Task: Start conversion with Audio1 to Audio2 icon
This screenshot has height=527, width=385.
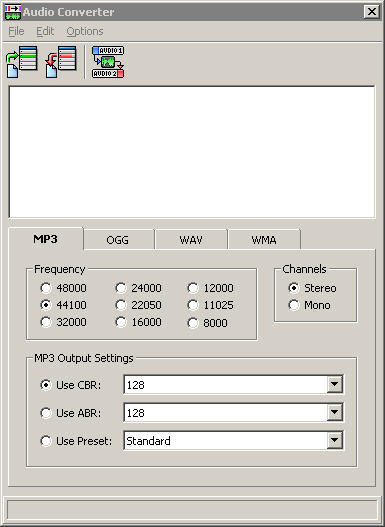Action: pyautogui.click(x=108, y=63)
